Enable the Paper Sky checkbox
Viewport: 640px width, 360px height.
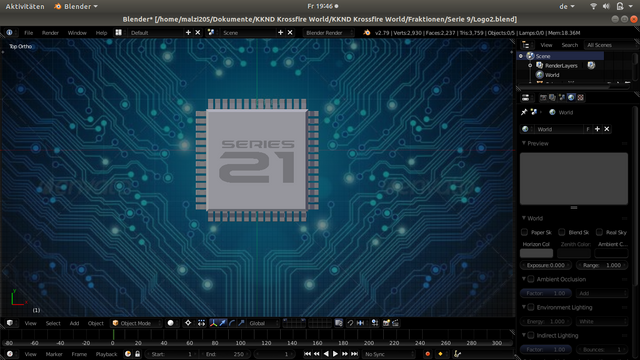(524, 232)
